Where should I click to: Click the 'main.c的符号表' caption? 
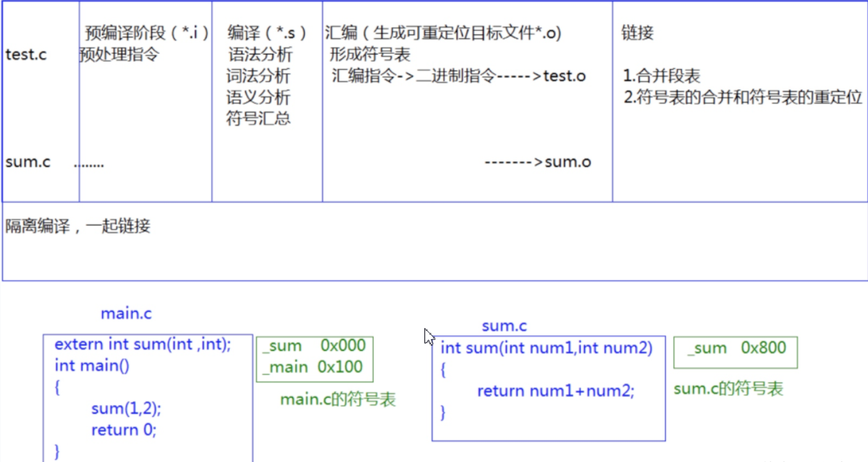pos(338,400)
